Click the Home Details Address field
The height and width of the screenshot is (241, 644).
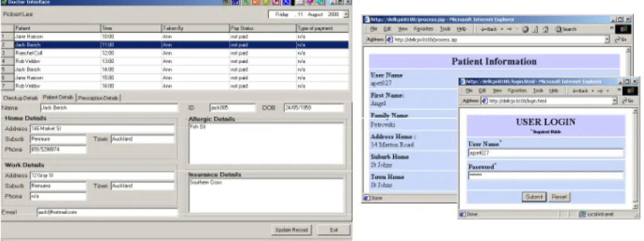[x=102, y=129]
